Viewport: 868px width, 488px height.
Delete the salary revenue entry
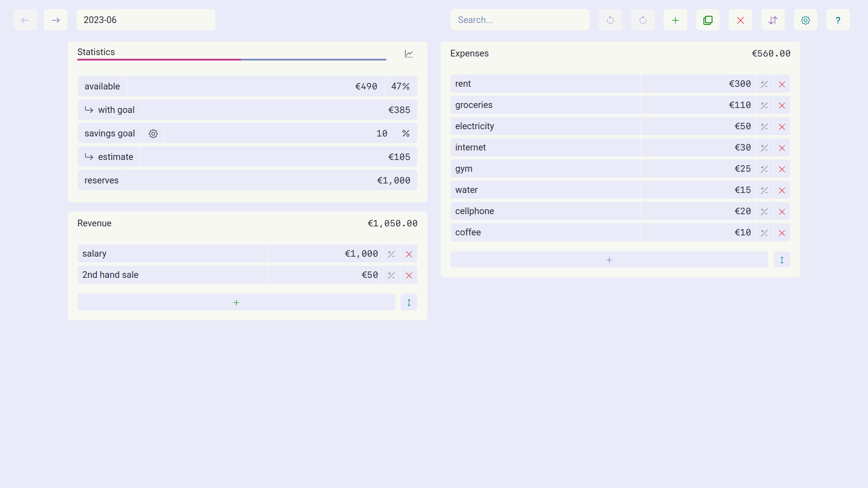click(x=409, y=254)
